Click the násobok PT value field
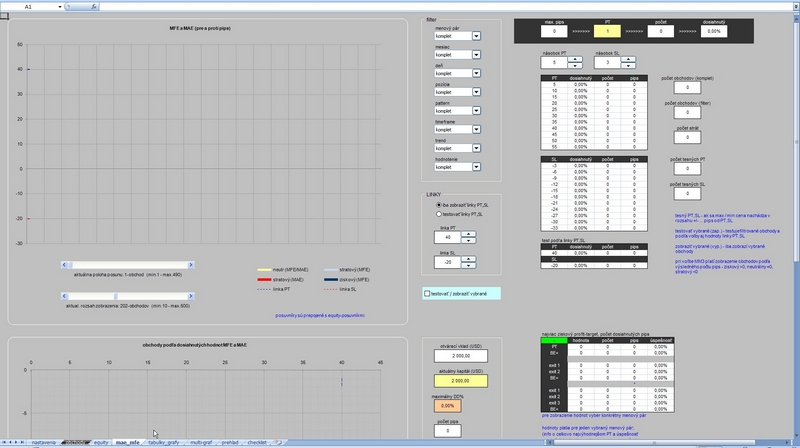The width and height of the screenshot is (800, 448). (554, 63)
